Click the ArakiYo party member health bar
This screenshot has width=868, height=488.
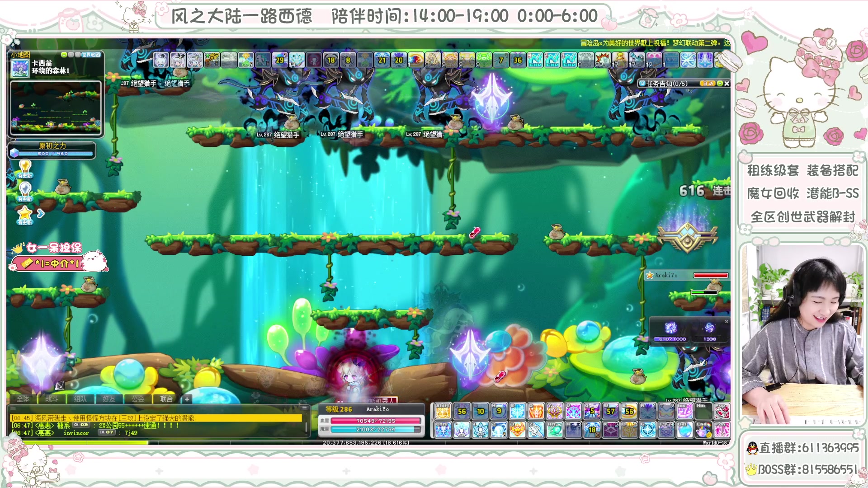pyautogui.click(x=711, y=275)
